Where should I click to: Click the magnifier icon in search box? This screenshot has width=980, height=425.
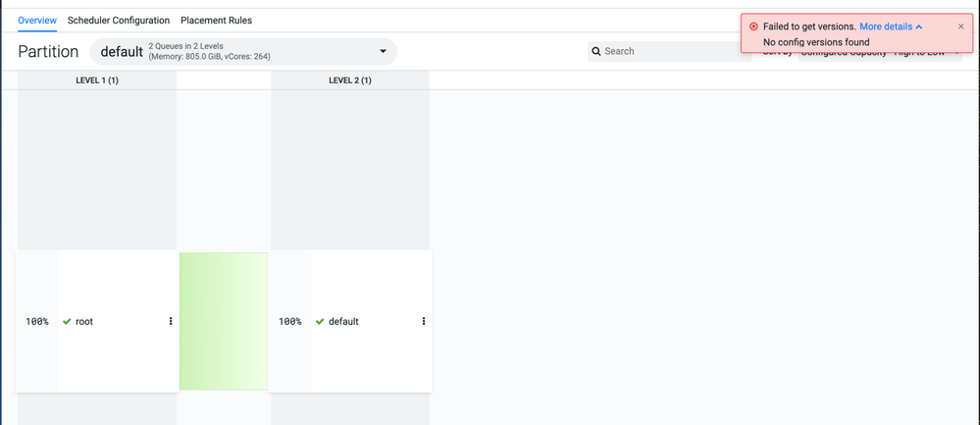pyautogui.click(x=596, y=51)
